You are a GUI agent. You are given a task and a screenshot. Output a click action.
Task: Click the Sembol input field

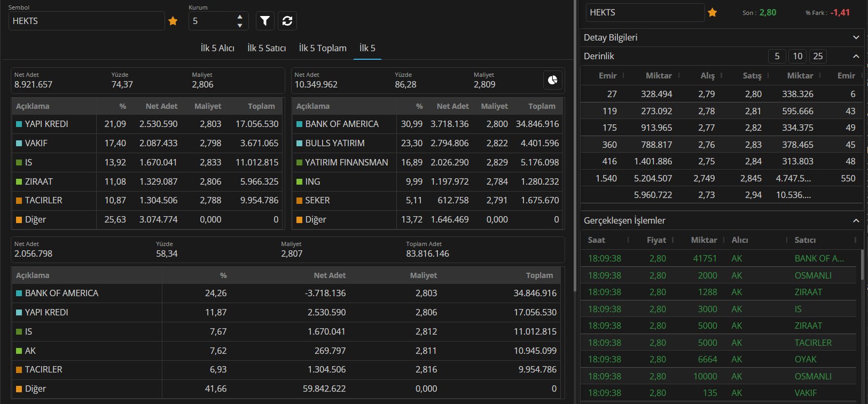click(x=87, y=21)
